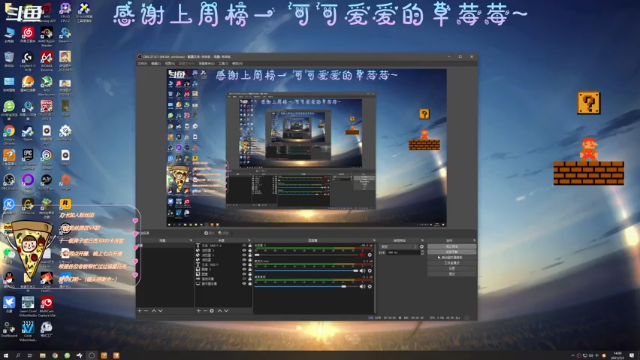The image size is (640, 360).
Task: Remove selected scene with minus icon
Action: [x=146, y=311]
